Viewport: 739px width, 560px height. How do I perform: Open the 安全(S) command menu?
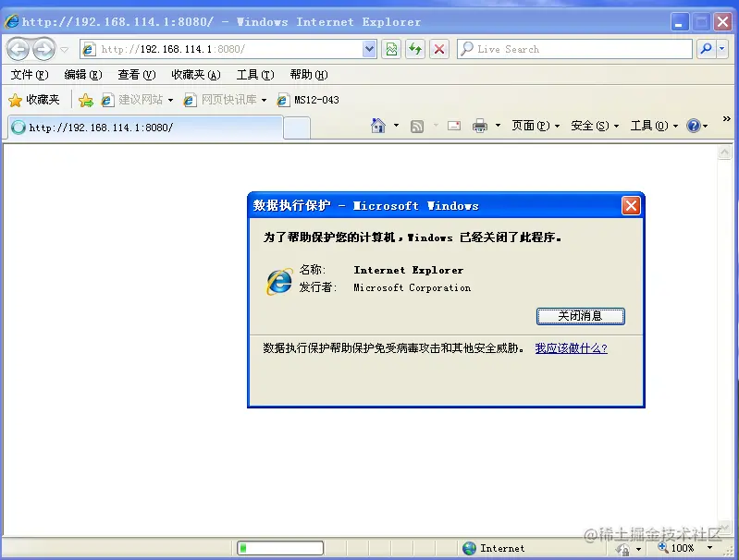coord(595,126)
